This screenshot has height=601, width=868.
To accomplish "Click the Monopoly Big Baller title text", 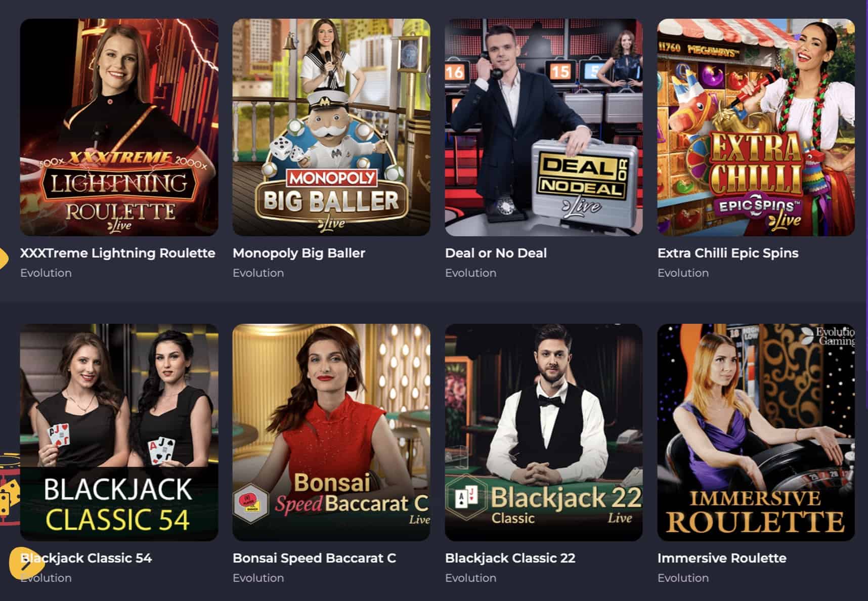I will (x=299, y=253).
